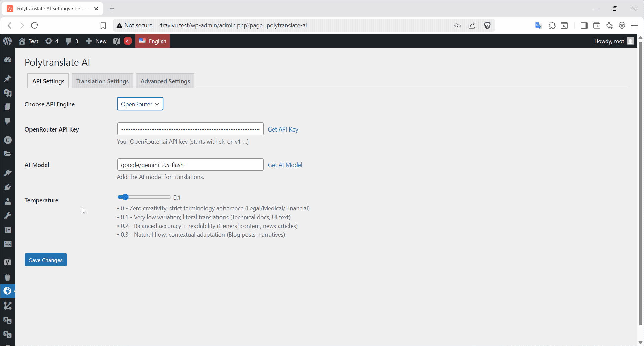The height and width of the screenshot is (346, 644).
Task: Open Appearance via the paintbrush icon
Action: point(8,173)
